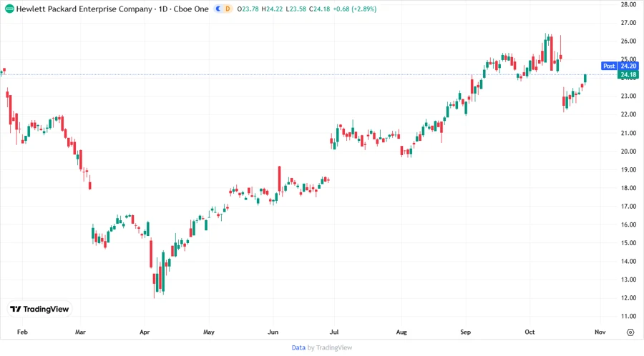The image size is (644, 356).
Task: Click the H24.22 high value in legend
Action: [x=273, y=9]
